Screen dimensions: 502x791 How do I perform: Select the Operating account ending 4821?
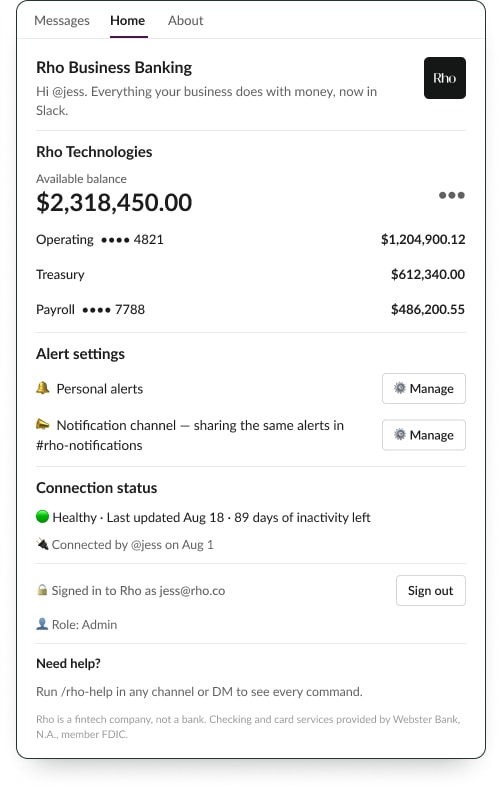point(251,240)
